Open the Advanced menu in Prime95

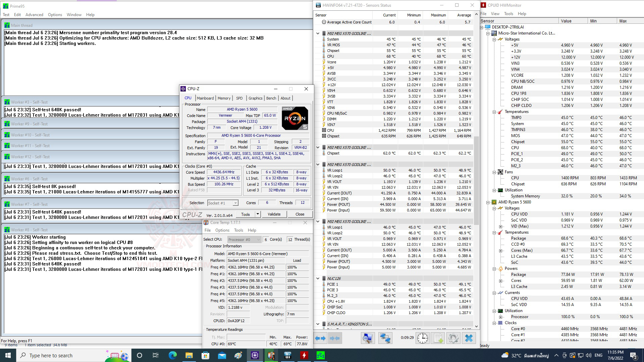[x=34, y=15]
